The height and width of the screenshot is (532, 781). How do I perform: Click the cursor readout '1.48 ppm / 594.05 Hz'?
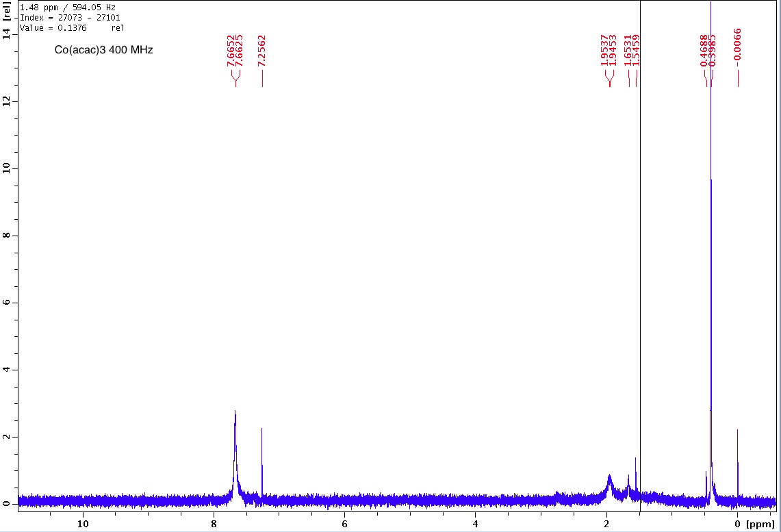click(x=68, y=8)
